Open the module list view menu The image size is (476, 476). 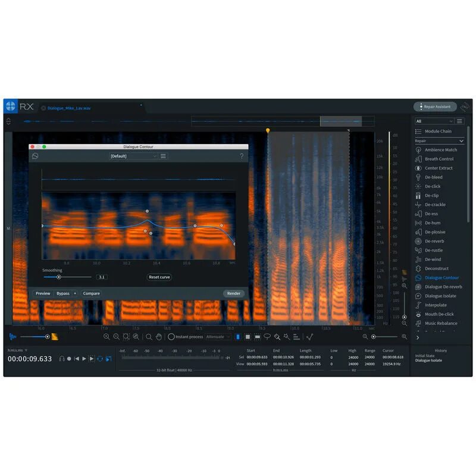click(x=459, y=121)
